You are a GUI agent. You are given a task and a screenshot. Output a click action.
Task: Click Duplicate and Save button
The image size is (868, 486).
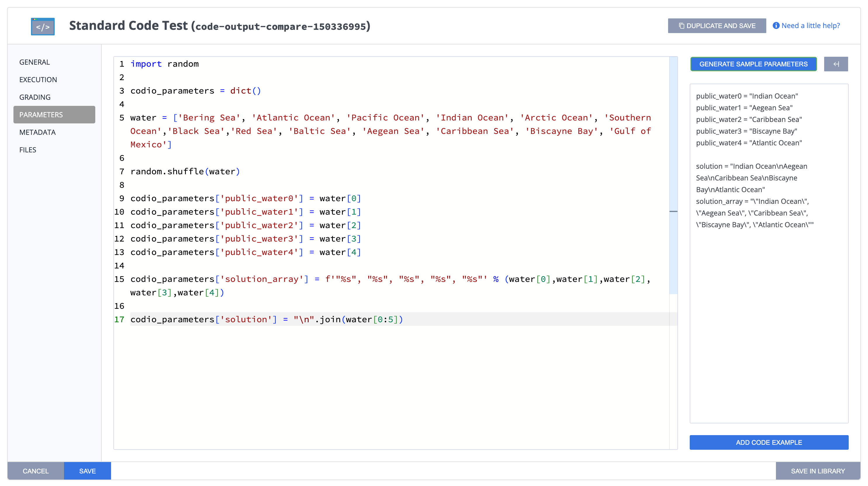[717, 26]
